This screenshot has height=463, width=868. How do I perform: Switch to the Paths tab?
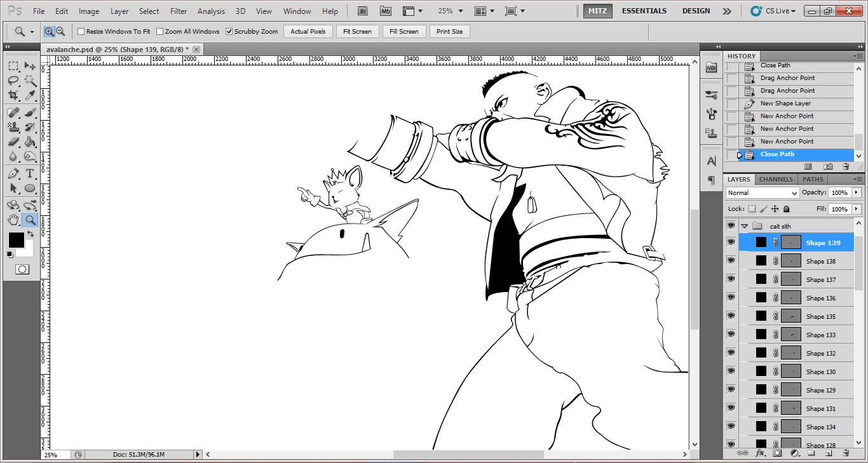[x=813, y=179]
